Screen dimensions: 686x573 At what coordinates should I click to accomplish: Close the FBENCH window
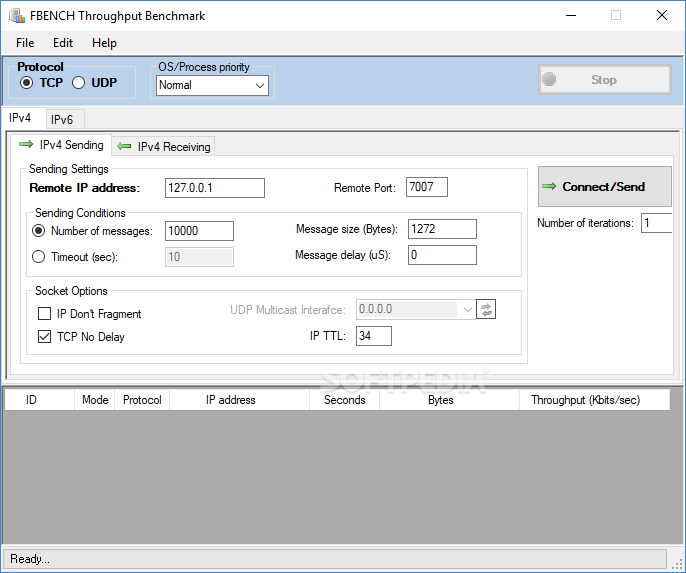click(662, 16)
